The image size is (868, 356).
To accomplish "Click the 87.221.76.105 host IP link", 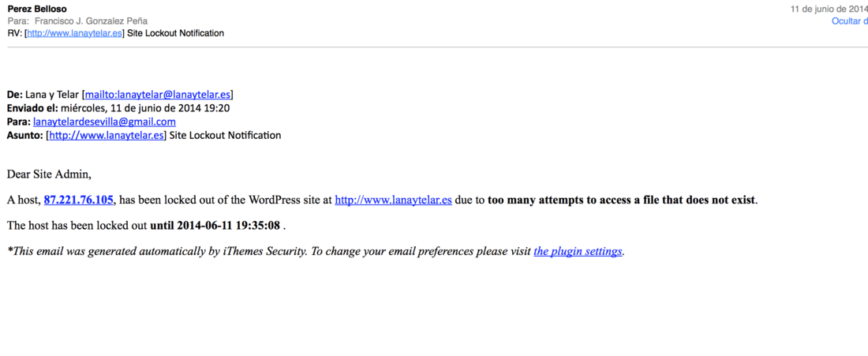I will click(x=79, y=200).
